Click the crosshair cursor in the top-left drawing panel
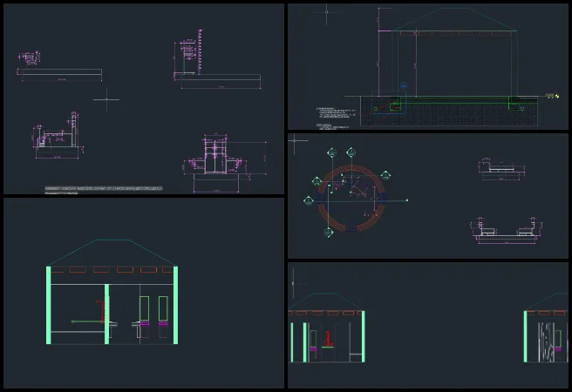Screen dimensions: 572x392 pos(106,99)
